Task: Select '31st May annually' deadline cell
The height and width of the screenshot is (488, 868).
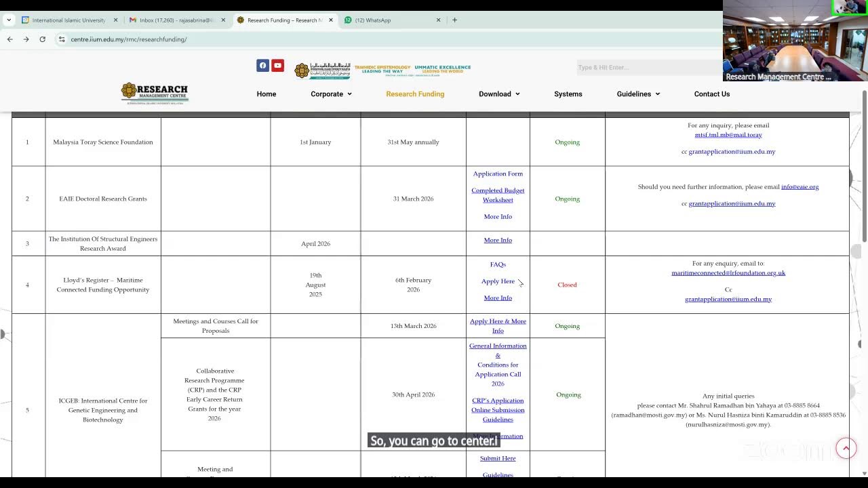Action: tap(413, 142)
